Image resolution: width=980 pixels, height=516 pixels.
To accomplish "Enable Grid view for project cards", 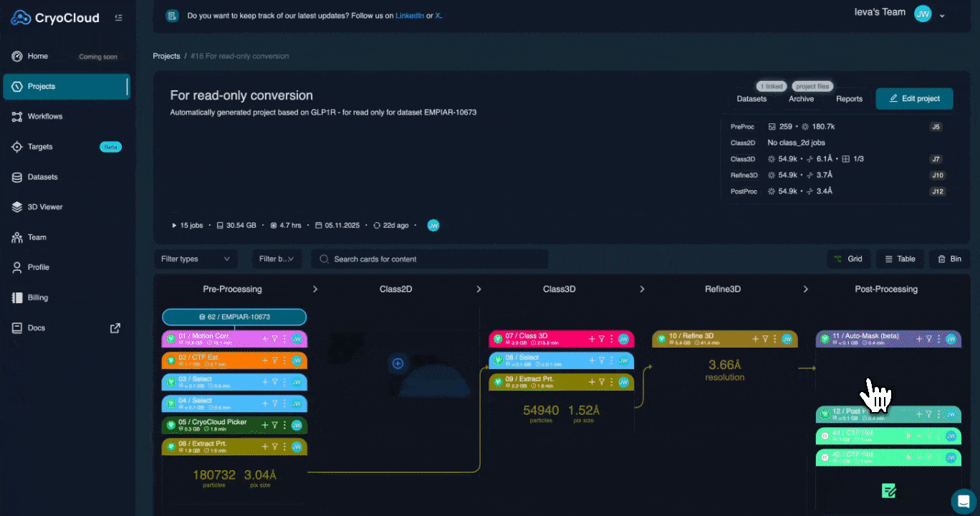I will tap(848, 259).
